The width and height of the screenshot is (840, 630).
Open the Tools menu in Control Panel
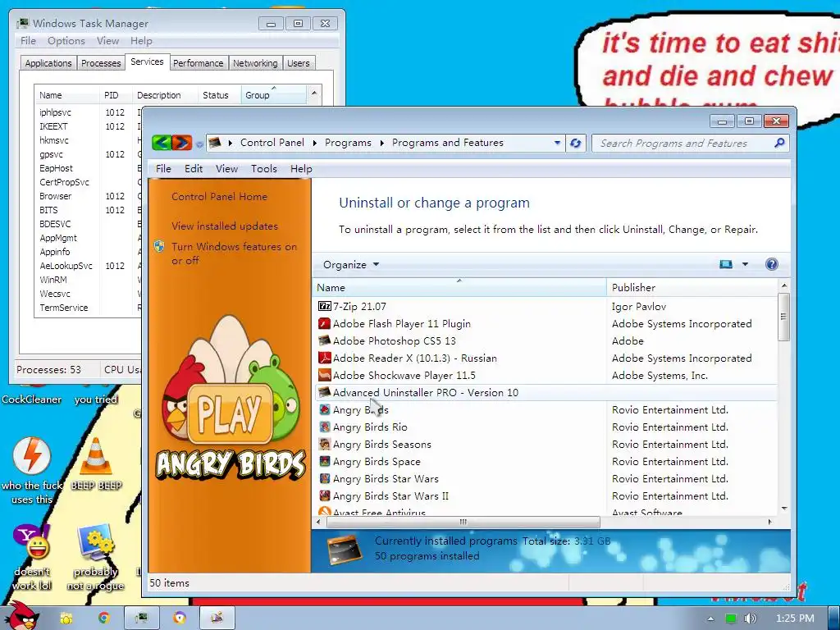click(264, 169)
